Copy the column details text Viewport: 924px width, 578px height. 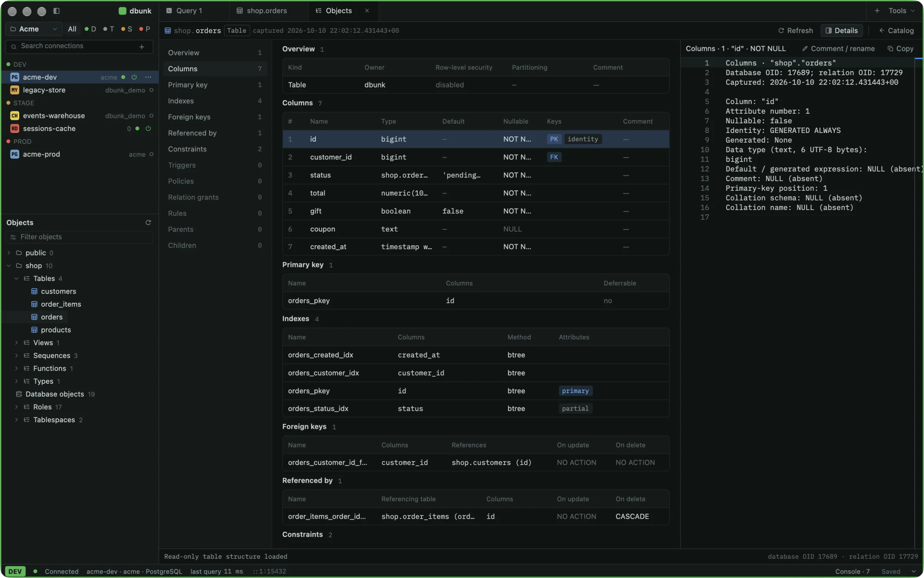tap(900, 49)
